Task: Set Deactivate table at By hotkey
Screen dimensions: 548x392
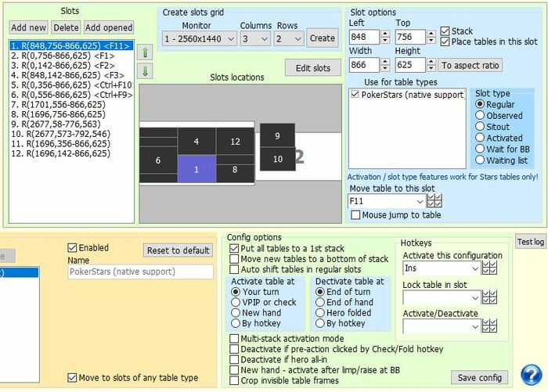Action: point(320,323)
